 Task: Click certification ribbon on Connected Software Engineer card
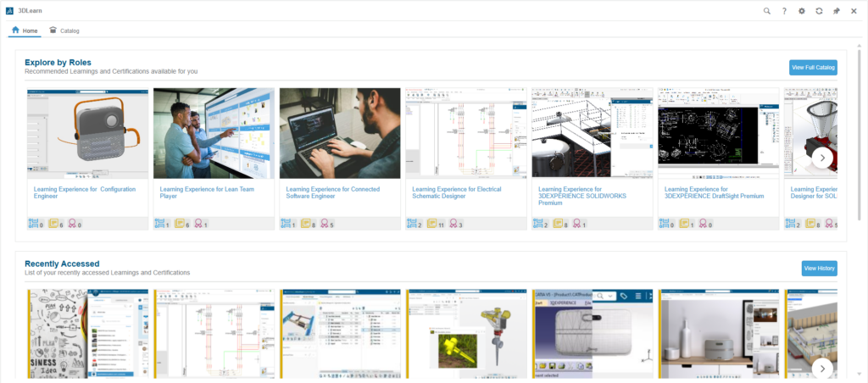[x=325, y=224]
